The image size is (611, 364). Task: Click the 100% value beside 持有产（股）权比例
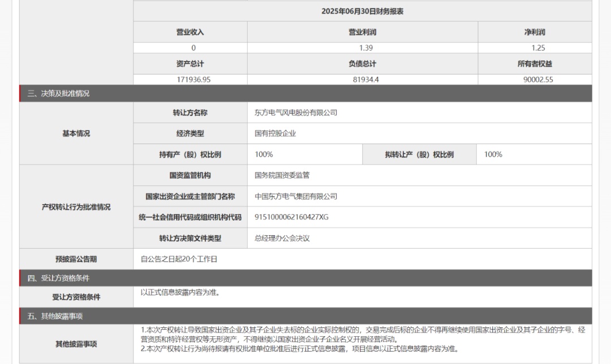tap(264, 154)
